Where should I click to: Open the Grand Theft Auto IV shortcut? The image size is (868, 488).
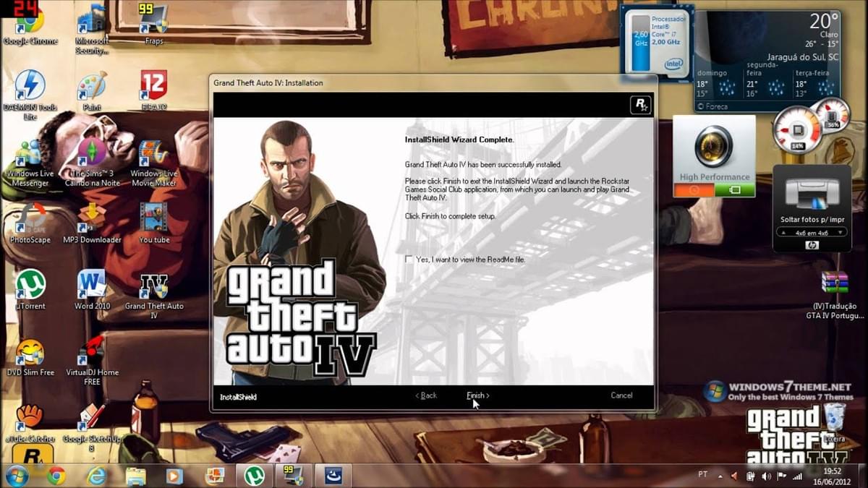tap(153, 286)
